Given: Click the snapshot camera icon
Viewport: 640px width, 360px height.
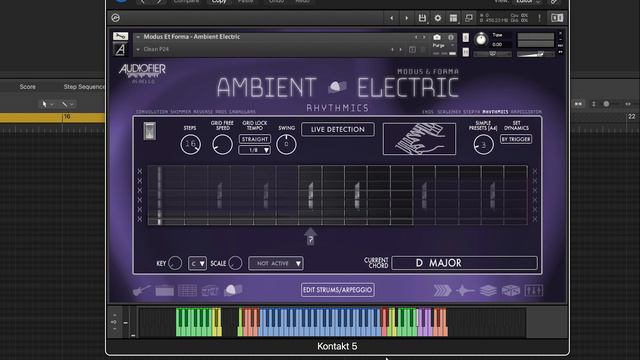Looking at the screenshot, I should [437, 37].
